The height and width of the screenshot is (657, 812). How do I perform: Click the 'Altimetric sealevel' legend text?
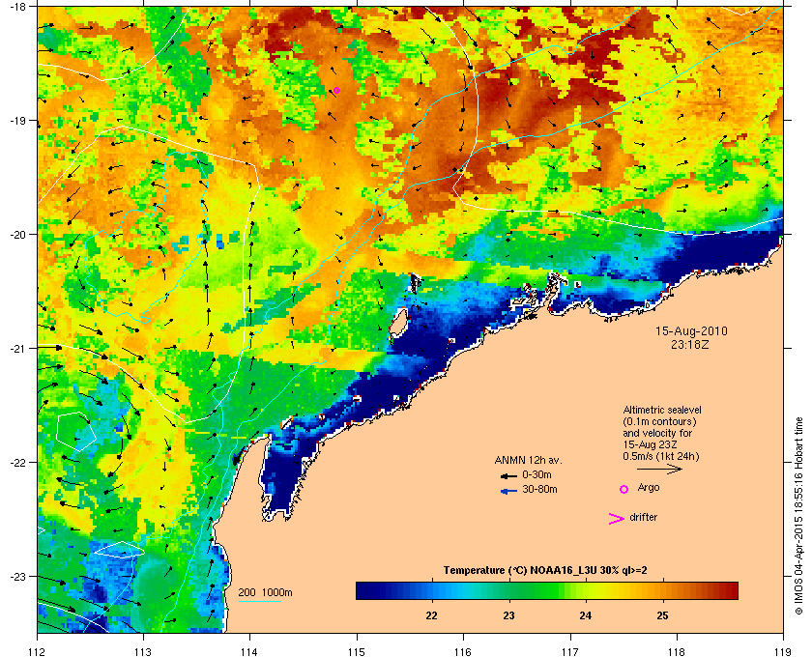(662, 410)
